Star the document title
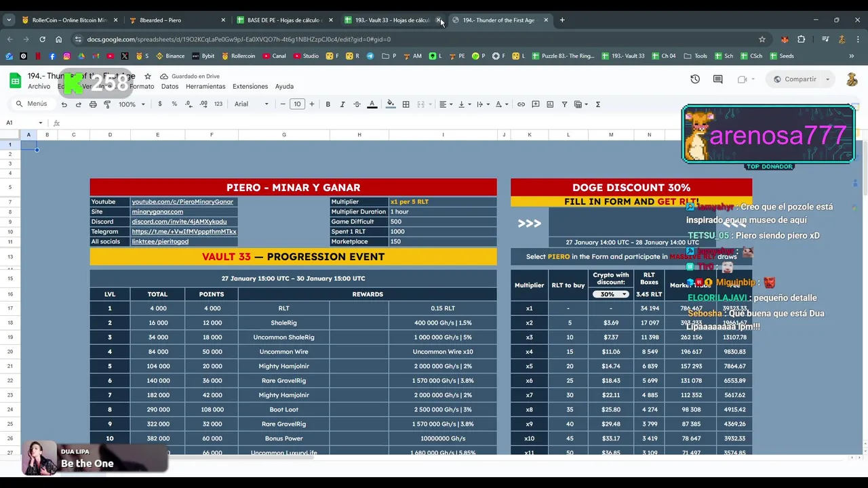Viewport: 868px width, 488px height. pyautogui.click(x=148, y=77)
